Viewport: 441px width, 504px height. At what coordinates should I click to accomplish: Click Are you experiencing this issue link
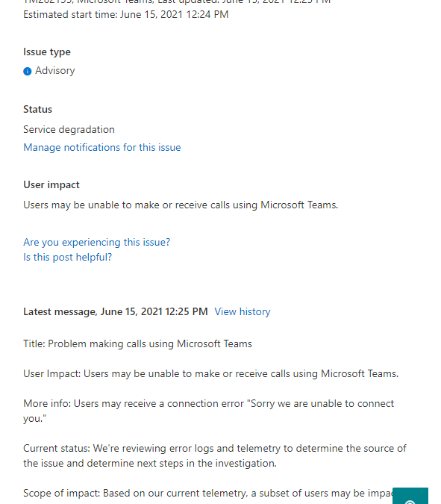pyautogui.click(x=96, y=242)
